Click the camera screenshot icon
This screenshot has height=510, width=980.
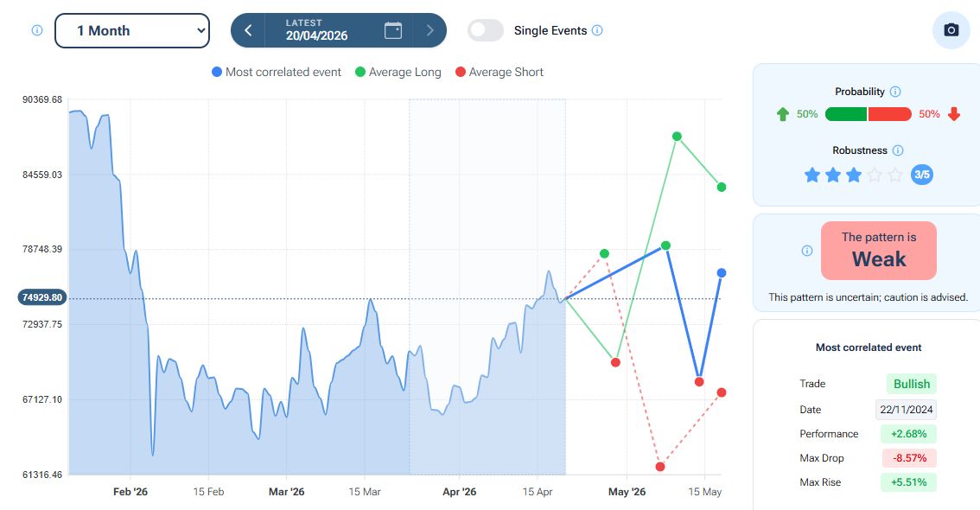(951, 30)
